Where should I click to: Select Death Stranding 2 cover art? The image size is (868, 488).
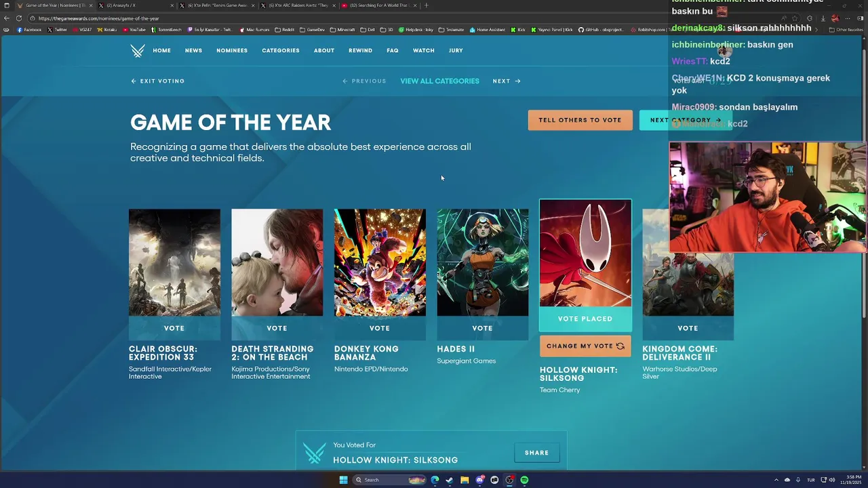tap(277, 262)
